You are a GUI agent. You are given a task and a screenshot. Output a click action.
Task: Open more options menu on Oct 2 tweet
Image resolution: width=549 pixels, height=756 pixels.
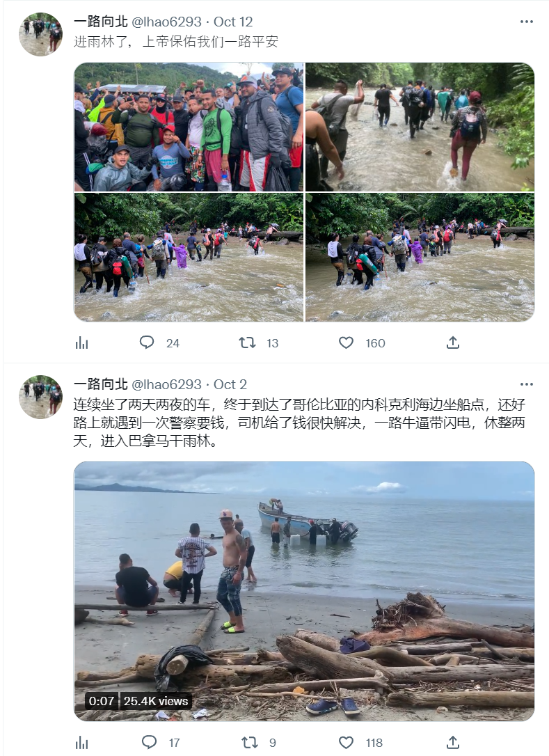526,384
